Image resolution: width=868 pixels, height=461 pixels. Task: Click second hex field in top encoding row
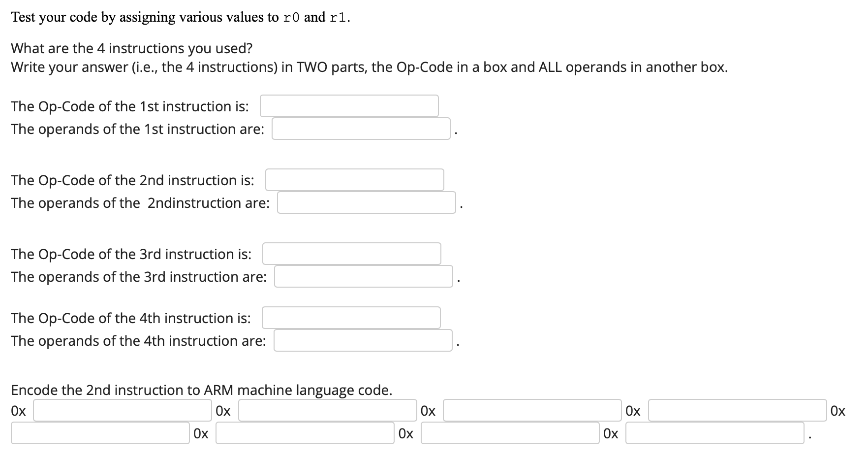point(327,410)
